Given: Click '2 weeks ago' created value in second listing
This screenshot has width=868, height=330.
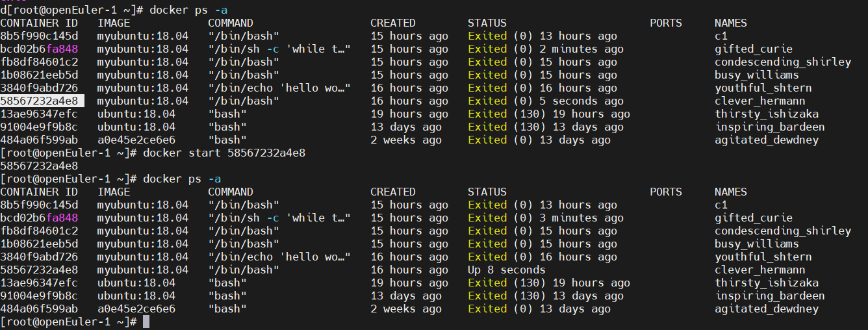Looking at the screenshot, I should [406, 309].
